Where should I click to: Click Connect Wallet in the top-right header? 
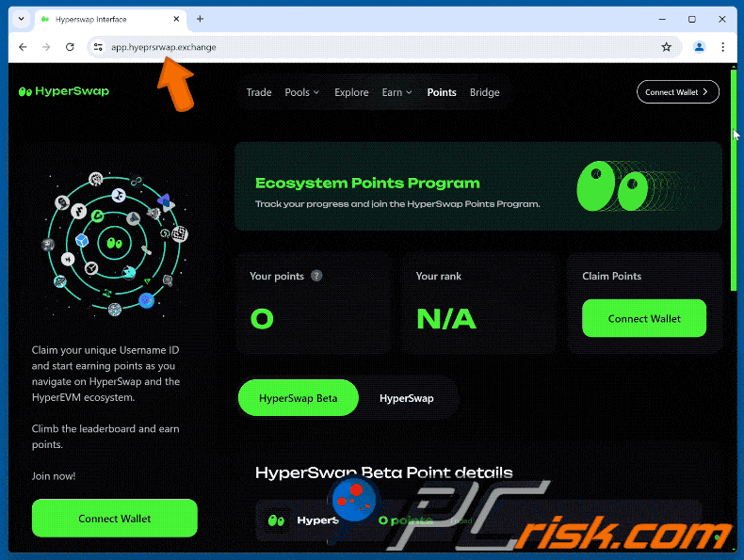tap(677, 92)
